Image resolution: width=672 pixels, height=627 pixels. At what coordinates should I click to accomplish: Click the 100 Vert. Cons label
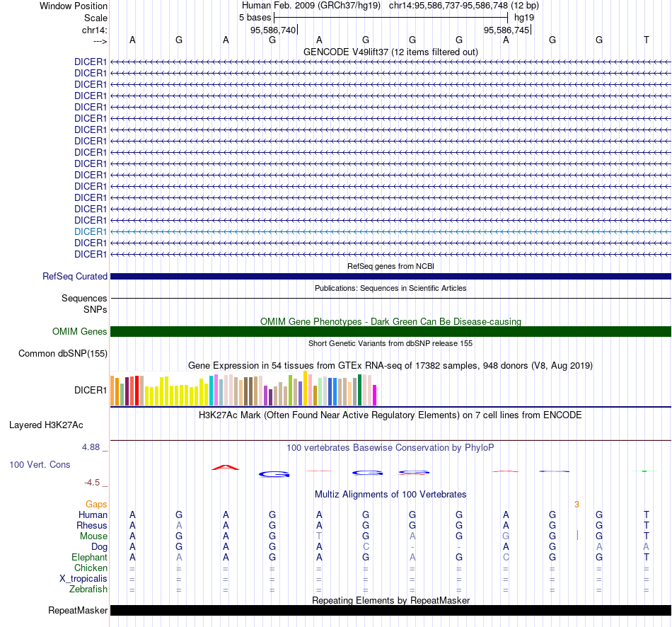(40, 464)
